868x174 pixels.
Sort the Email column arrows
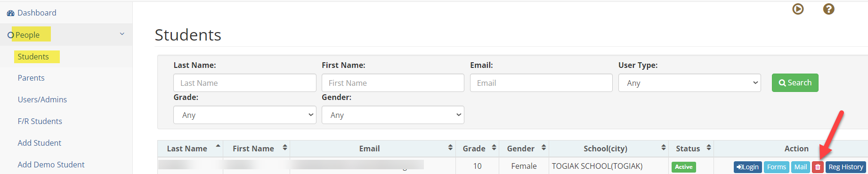tap(450, 148)
